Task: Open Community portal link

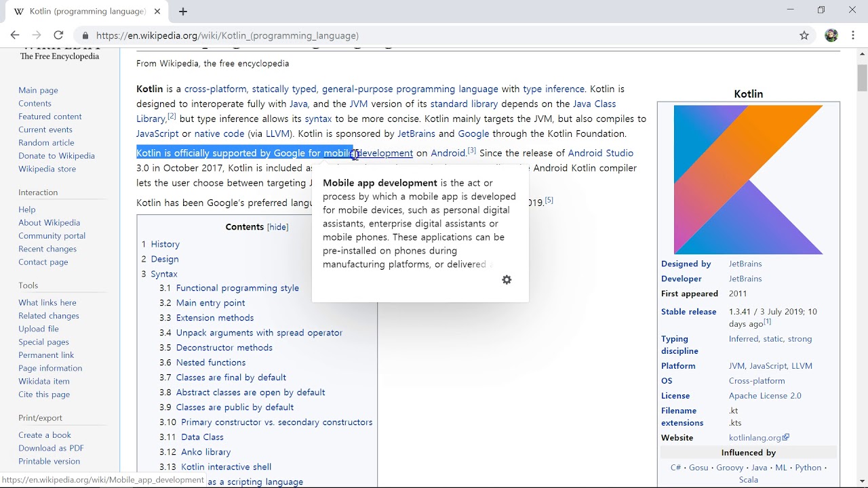Action: tap(52, 236)
